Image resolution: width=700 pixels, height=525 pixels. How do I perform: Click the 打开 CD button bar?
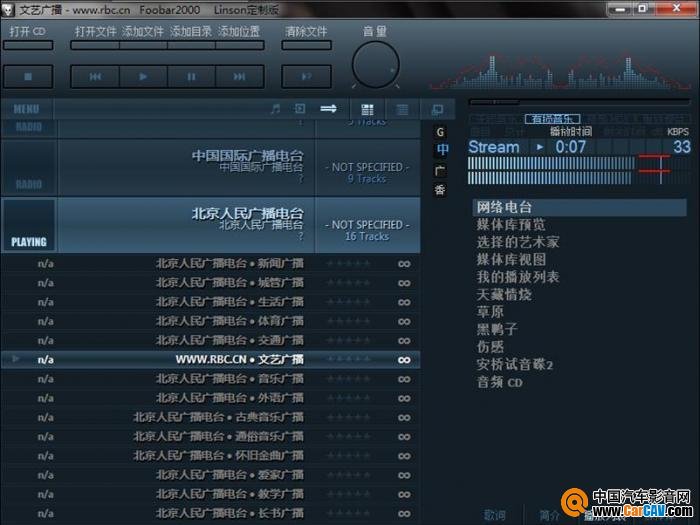point(28,45)
